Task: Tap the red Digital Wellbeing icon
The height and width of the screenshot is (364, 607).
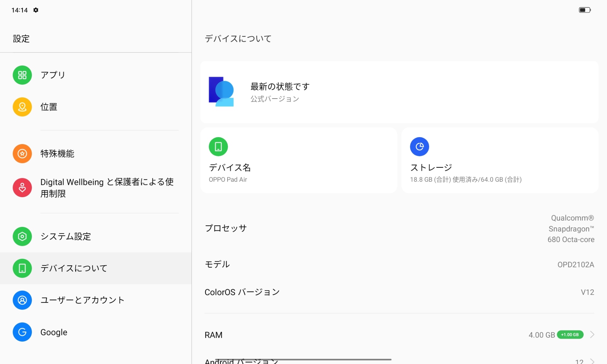Action: pos(22,188)
